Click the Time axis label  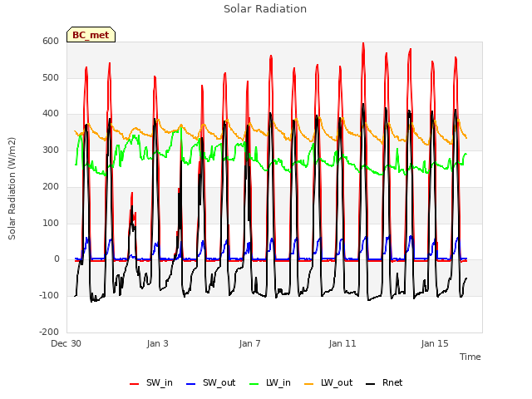[x=470, y=357]
